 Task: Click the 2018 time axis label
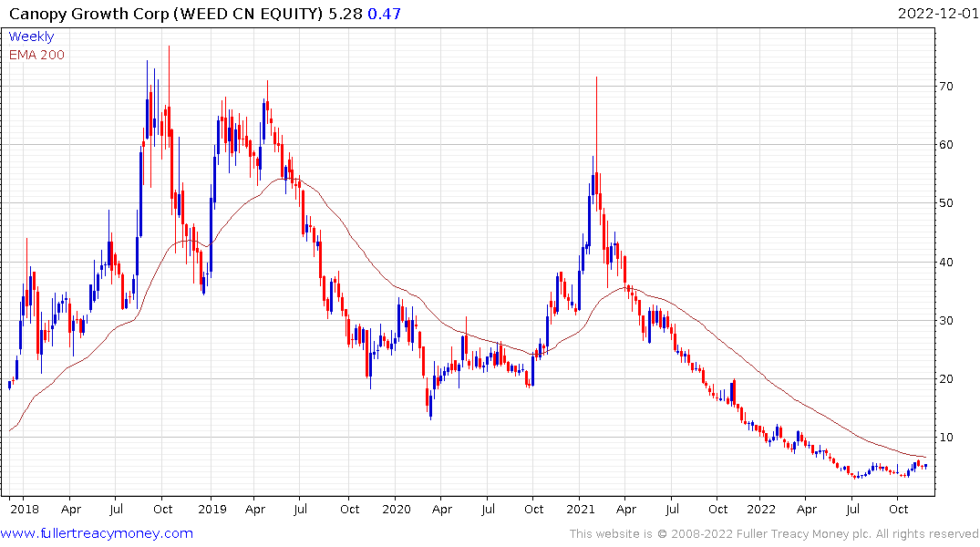[25, 510]
